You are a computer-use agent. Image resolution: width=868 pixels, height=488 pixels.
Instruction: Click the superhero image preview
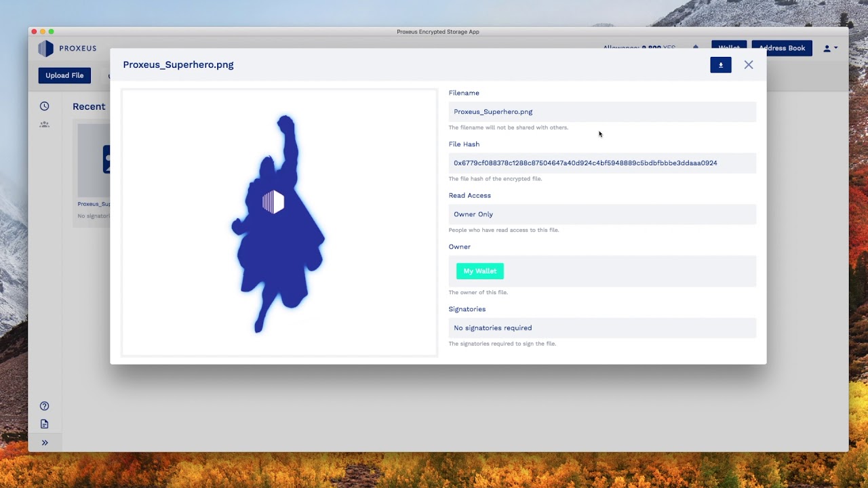pyautogui.click(x=279, y=222)
